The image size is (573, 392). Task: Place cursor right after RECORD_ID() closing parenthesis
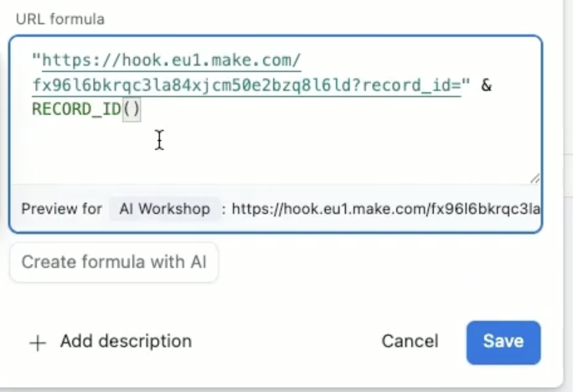click(141, 110)
